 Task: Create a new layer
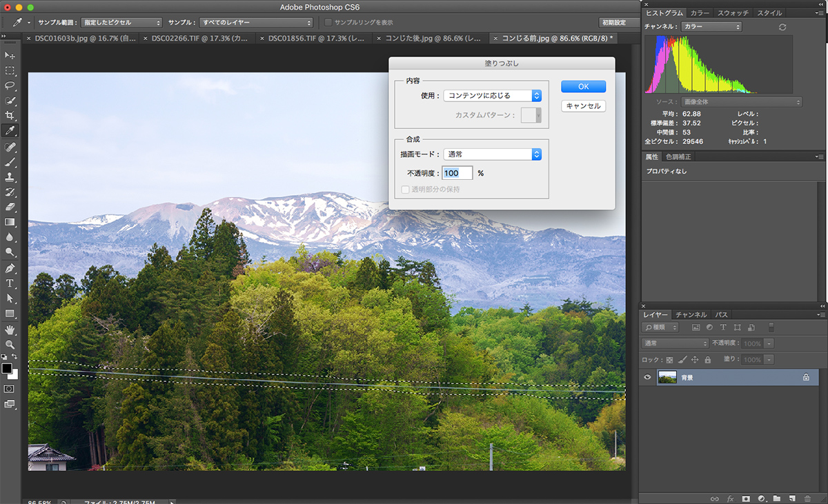pyautogui.click(x=791, y=498)
